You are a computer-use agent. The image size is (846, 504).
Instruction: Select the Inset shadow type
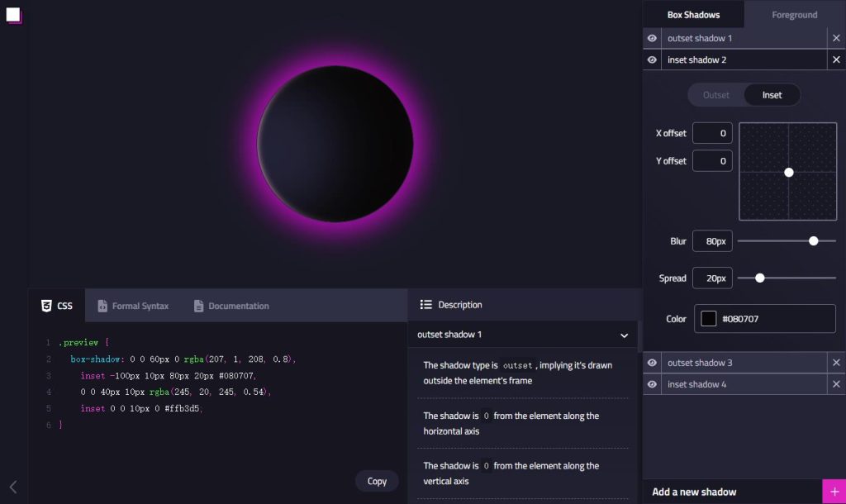[x=772, y=95]
